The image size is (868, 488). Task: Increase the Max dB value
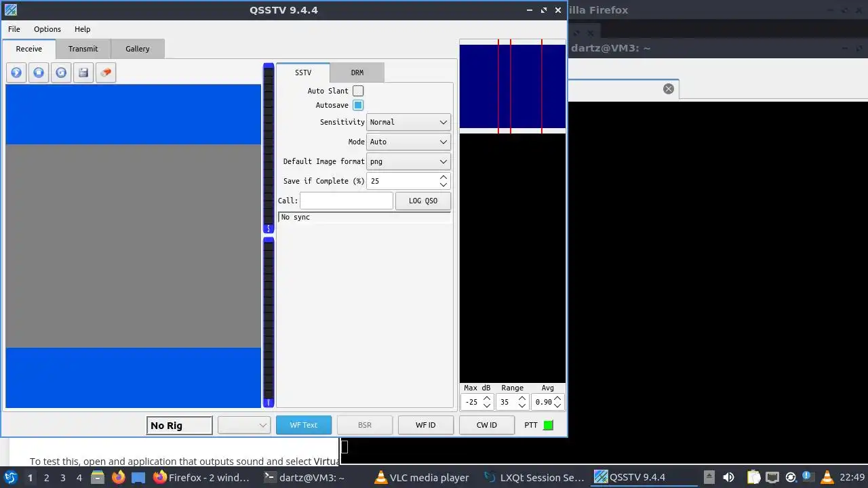(487, 398)
